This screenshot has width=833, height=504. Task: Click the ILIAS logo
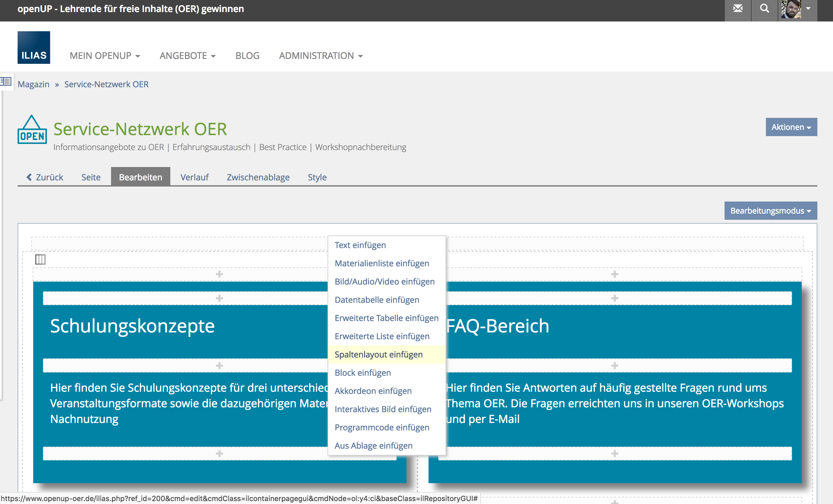coord(34,48)
